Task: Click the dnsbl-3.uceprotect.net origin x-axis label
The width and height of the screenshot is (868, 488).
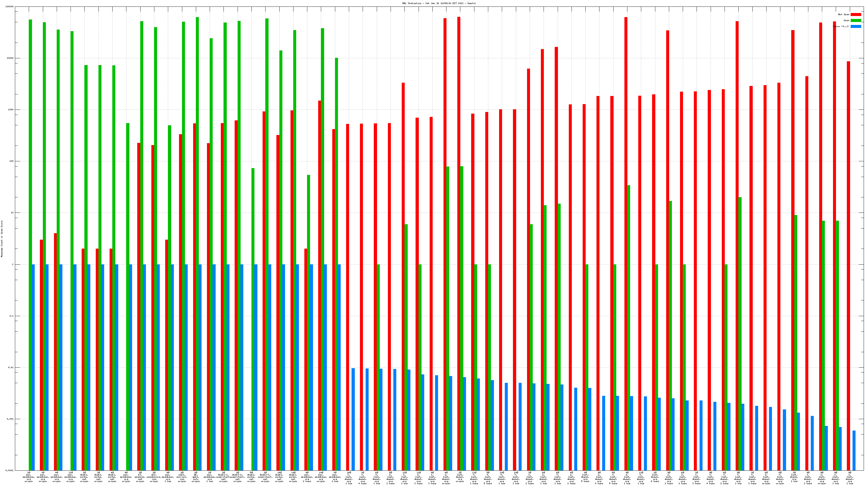Action: tap(266, 477)
